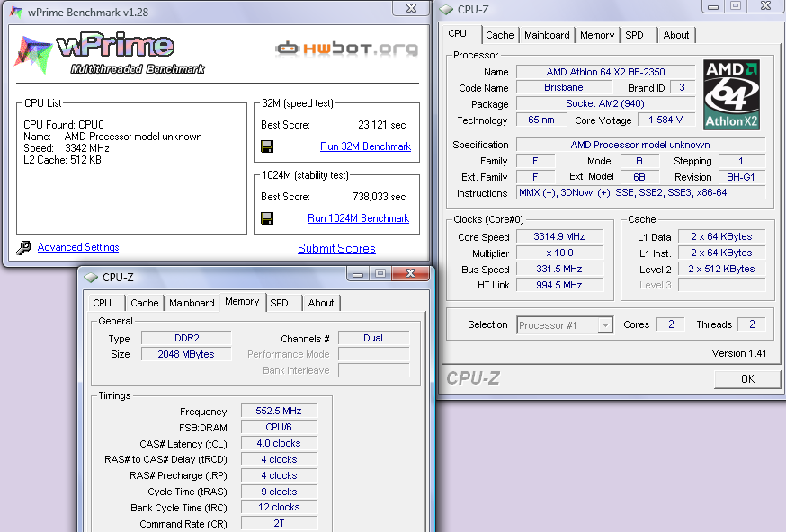Screen dimensions: 786x532
Task: Click the memory Frequency value 552.5 MHz
Action: (279, 411)
